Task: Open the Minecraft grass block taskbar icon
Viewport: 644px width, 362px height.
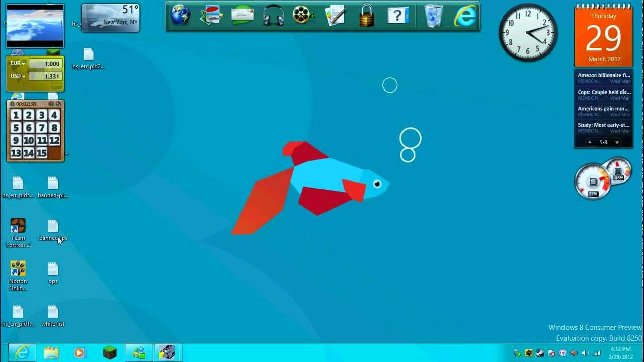Action: click(110, 353)
